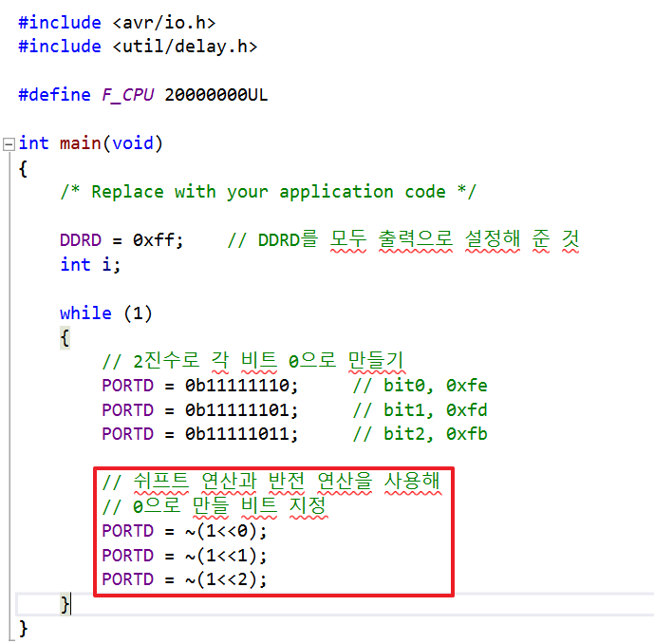The width and height of the screenshot is (654, 644).
Task: Click 'PORTD = 0b11111011;' line
Action: [200, 434]
